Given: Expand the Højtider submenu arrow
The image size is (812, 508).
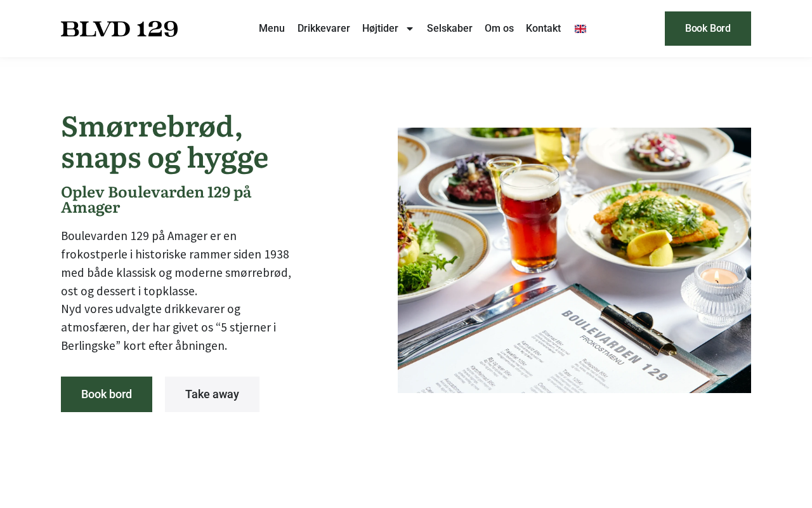Looking at the screenshot, I should (410, 29).
